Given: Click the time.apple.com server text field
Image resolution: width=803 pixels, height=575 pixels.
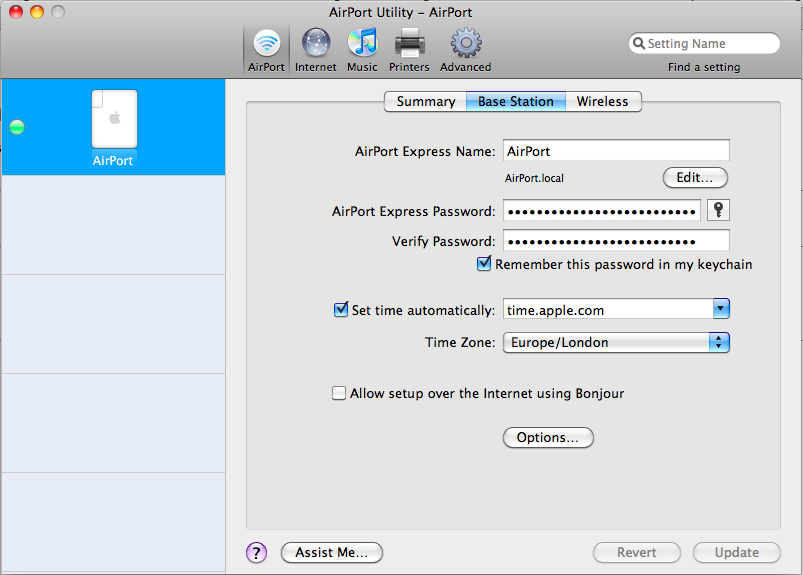Looking at the screenshot, I should pyautogui.click(x=608, y=309).
